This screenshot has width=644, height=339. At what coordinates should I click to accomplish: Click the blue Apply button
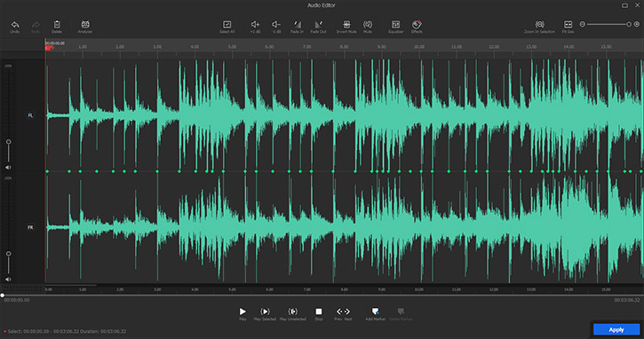[x=616, y=329]
